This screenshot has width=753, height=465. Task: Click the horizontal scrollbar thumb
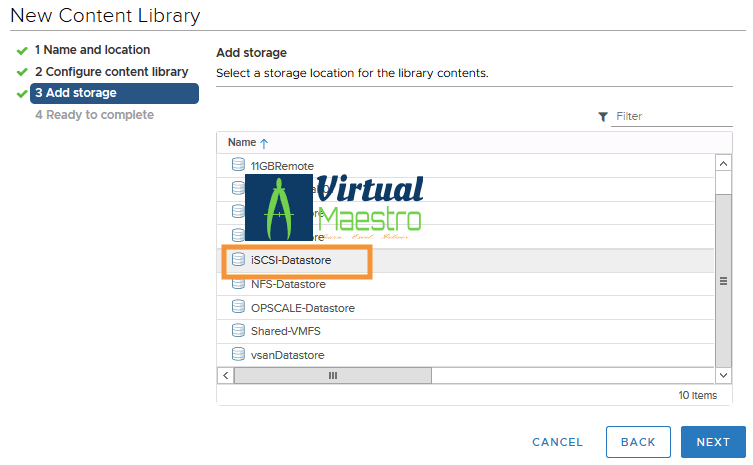pos(332,375)
